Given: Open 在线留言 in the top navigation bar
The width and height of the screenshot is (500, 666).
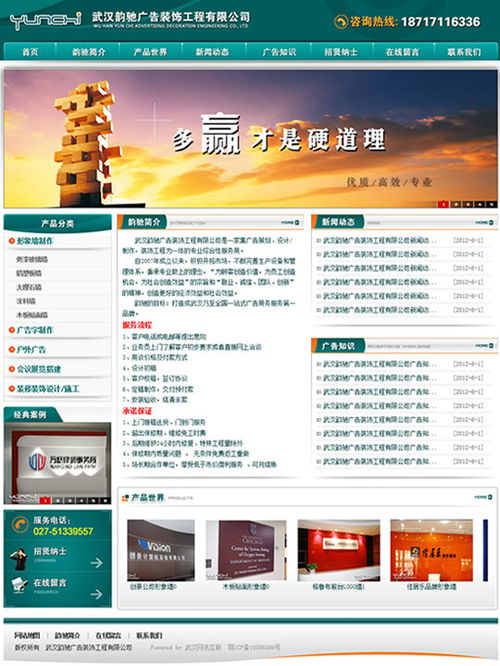Looking at the screenshot, I should 402,52.
